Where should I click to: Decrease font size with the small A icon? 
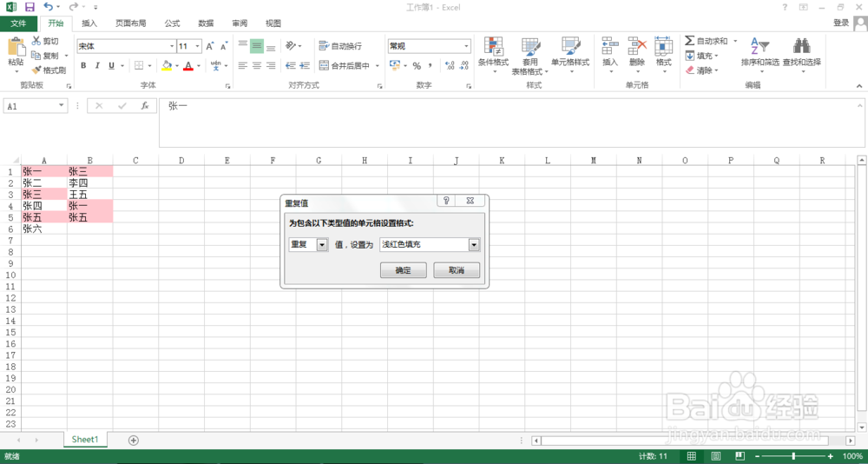(224, 47)
